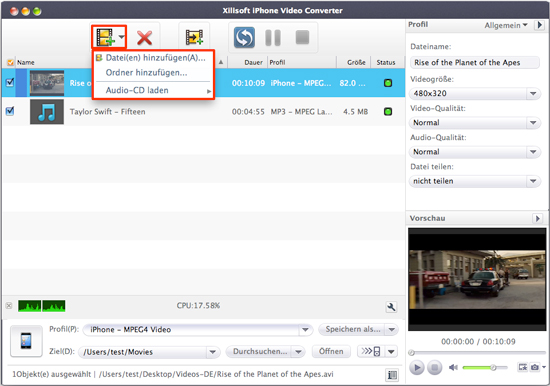Click the Öffnen button
The width and height of the screenshot is (550, 386).
coord(331,351)
